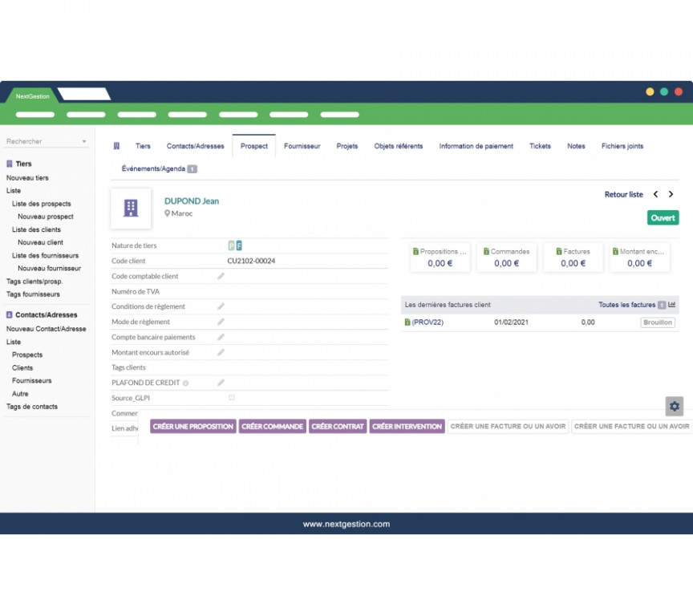Image resolution: width=693 pixels, height=616 pixels.
Task: Open Tags fournisseurs in sidebar
Action: point(33,294)
